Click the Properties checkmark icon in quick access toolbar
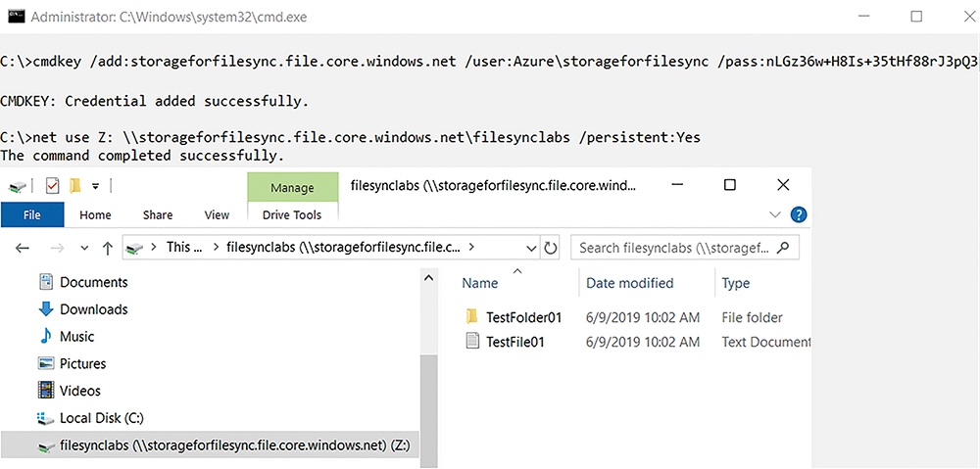 pos(52,185)
